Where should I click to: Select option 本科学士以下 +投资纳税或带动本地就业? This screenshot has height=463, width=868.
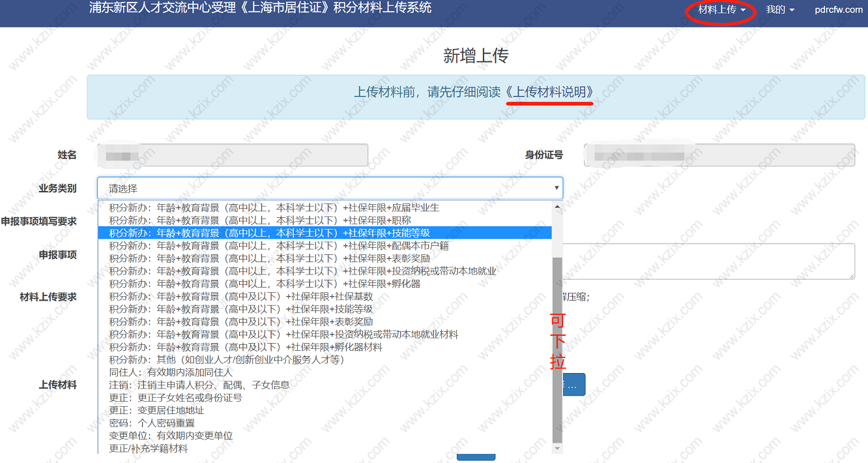pos(325,271)
